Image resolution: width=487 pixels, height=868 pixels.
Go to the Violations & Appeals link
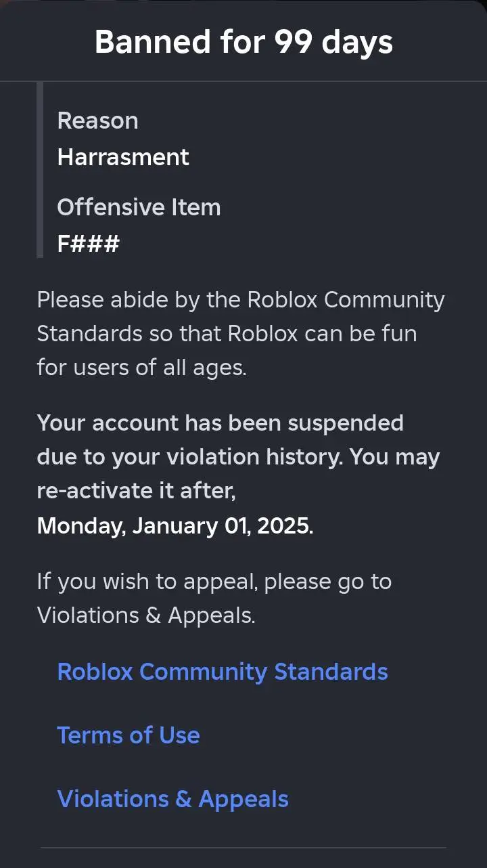click(172, 799)
